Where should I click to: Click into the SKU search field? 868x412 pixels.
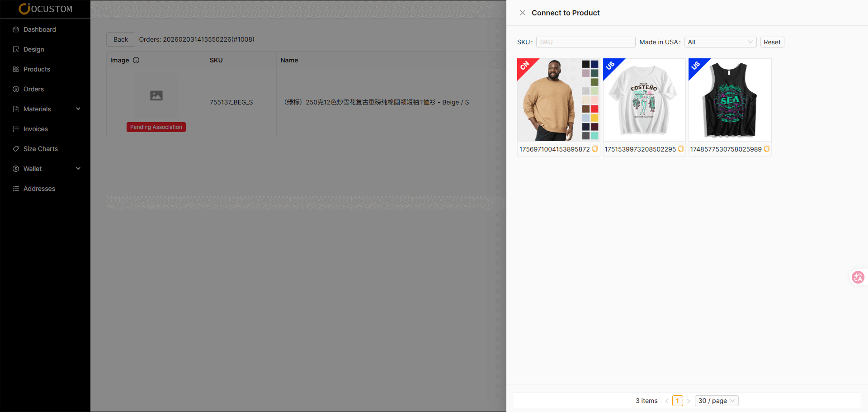tap(585, 42)
